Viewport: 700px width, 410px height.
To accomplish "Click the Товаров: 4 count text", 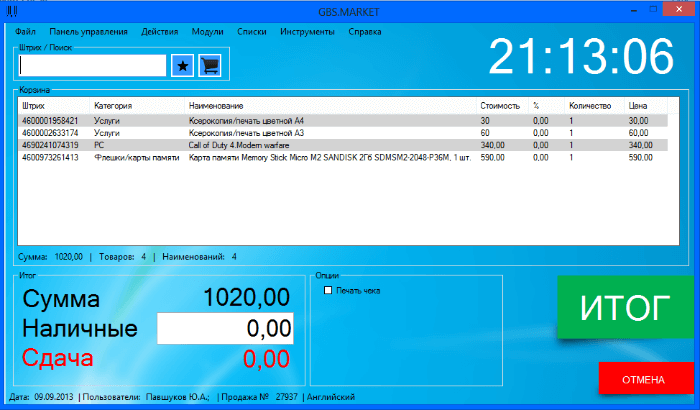I will [122, 257].
